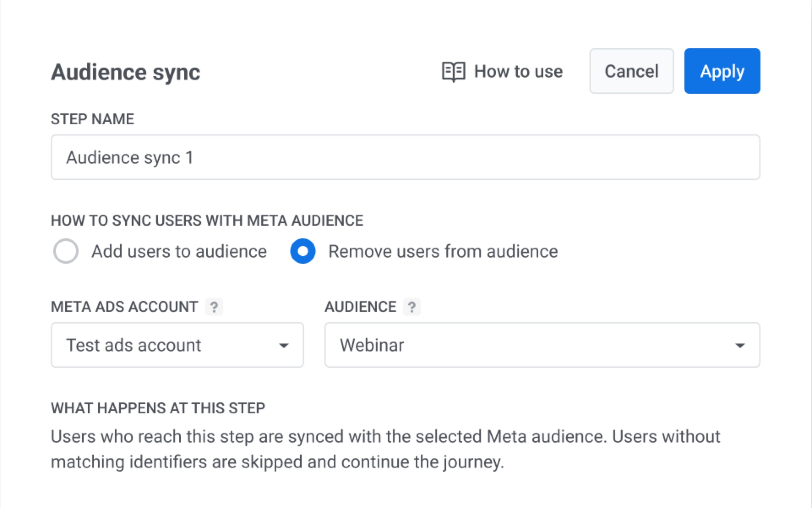Focus the Step Name input field
Screen dimensions: 812x508
click(x=405, y=157)
